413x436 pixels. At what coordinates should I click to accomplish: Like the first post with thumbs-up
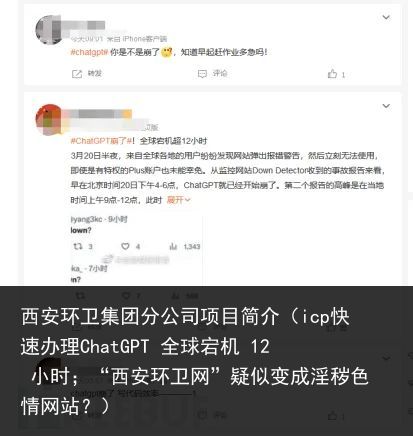332,74
